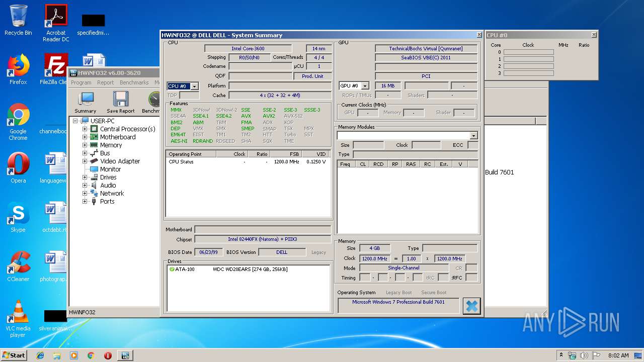The height and width of the screenshot is (362, 644).
Task: Select the Audio tree node
Action: [x=108, y=185]
